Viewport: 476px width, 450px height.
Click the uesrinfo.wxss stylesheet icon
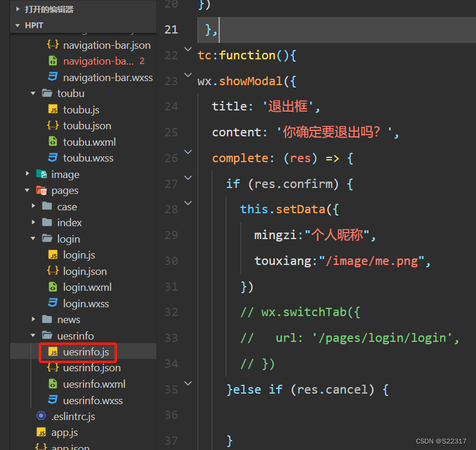[53, 400]
